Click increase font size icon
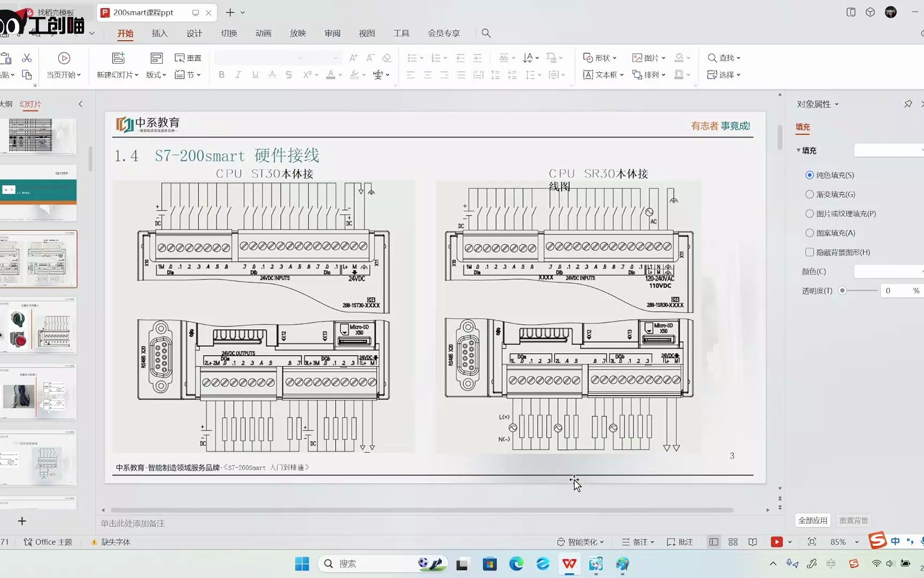 (x=353, y=58)
